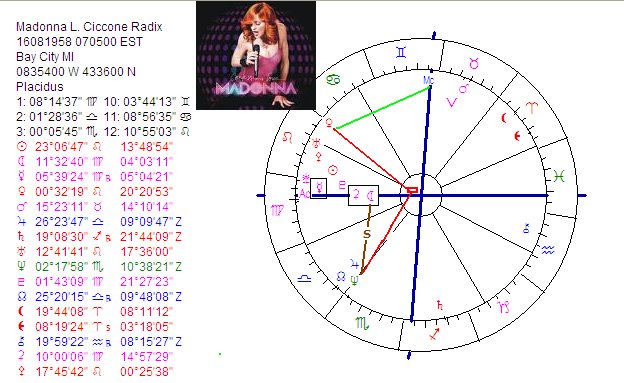The width and height of the screenshot is (624, 383).
Task: Click Pluto position 01°43'09" in table
Action: pyautogui.click(x=62, y=282)
